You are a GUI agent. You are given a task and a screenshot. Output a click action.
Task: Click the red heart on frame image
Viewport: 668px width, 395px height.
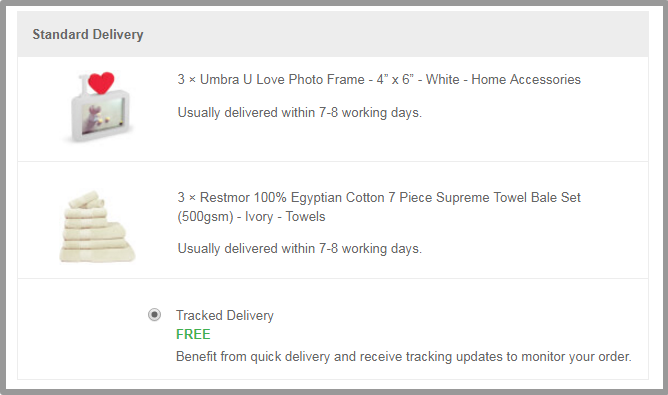pos(101,83)
